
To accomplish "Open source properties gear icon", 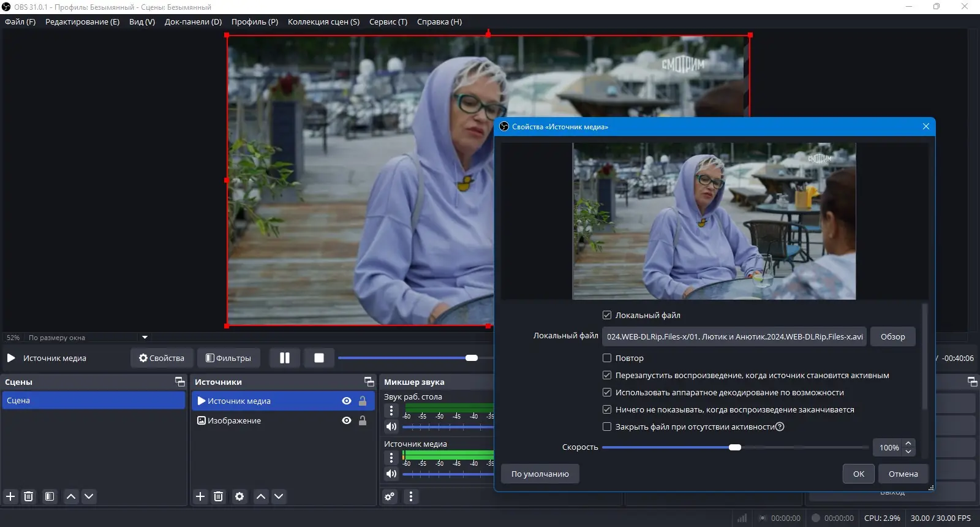I will tap(239, 496).
